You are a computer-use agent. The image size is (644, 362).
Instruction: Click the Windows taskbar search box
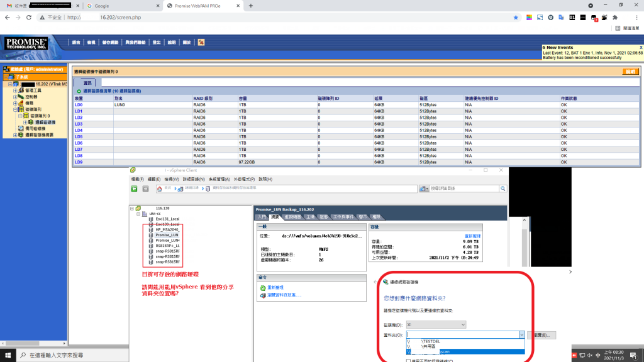(x=73, y=355)
